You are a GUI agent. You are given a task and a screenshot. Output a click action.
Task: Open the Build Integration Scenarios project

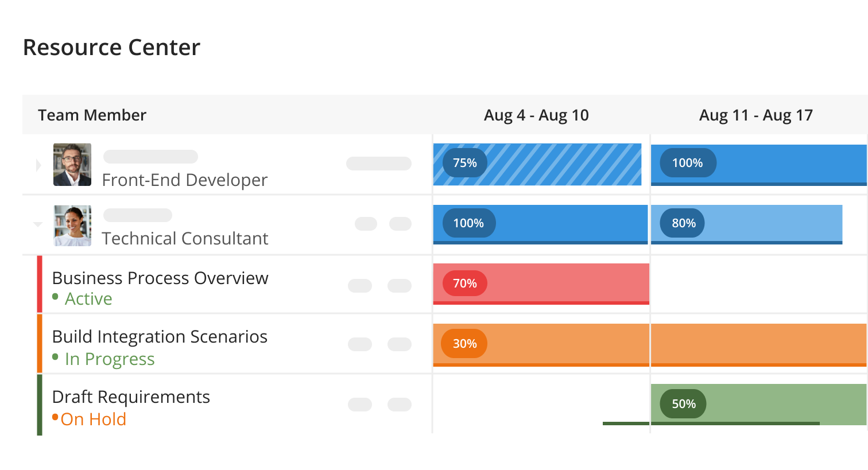pyautogui.click(x=160, y=337)
